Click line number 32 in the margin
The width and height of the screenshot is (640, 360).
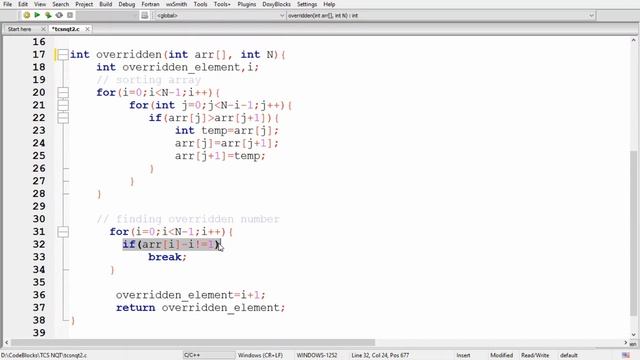pyautogui.click(x=39, y=244)
